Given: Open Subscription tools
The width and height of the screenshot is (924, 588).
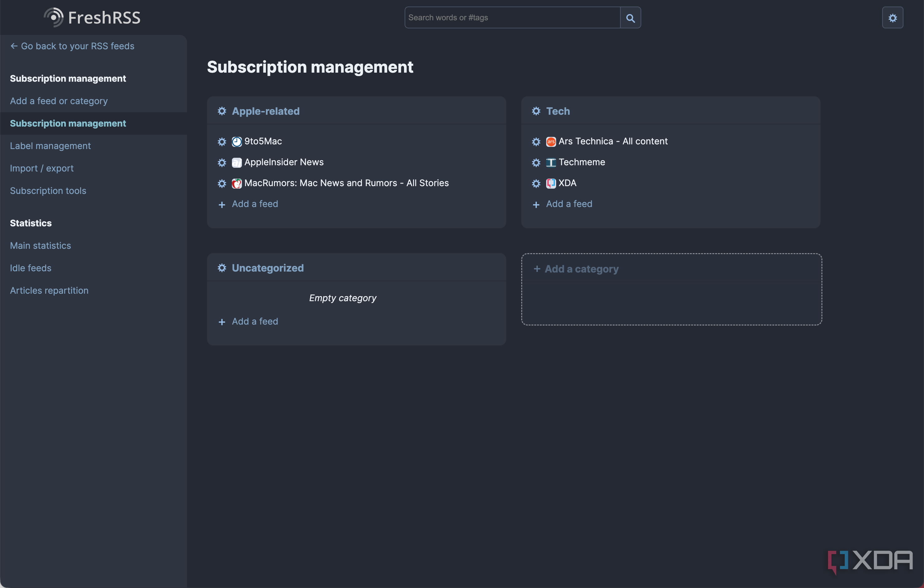Looking at the screenshot, I should (48, 191).
